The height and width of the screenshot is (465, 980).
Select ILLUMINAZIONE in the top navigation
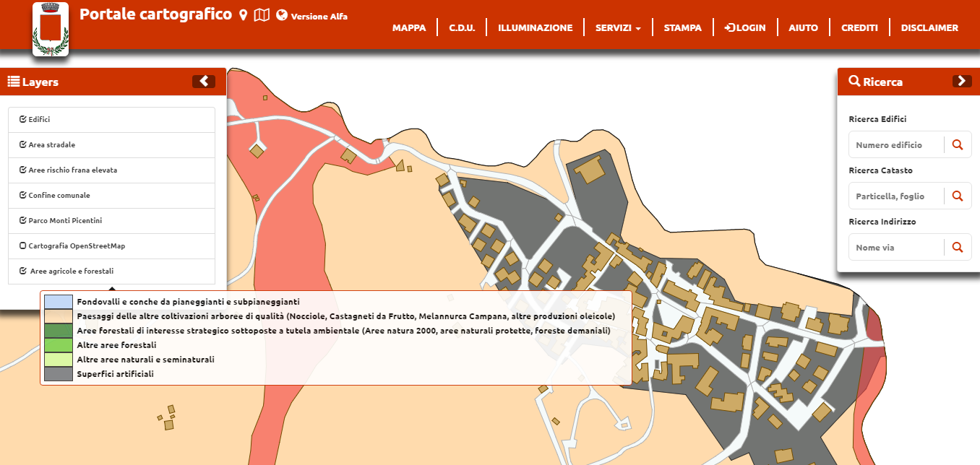pos(535,28)
